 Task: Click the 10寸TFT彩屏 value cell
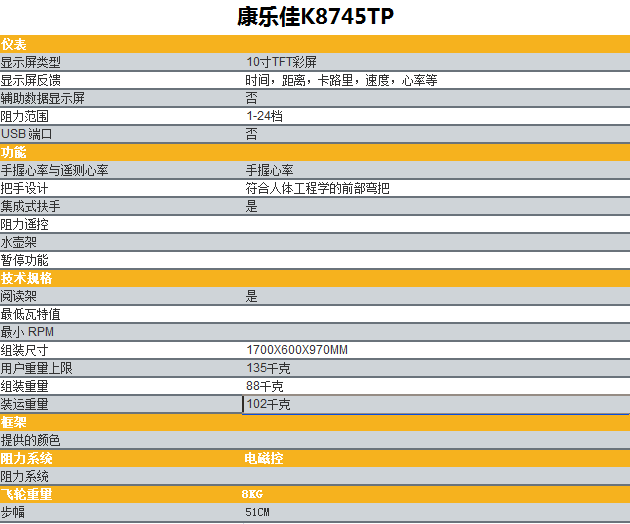click(x=281, y=62)
